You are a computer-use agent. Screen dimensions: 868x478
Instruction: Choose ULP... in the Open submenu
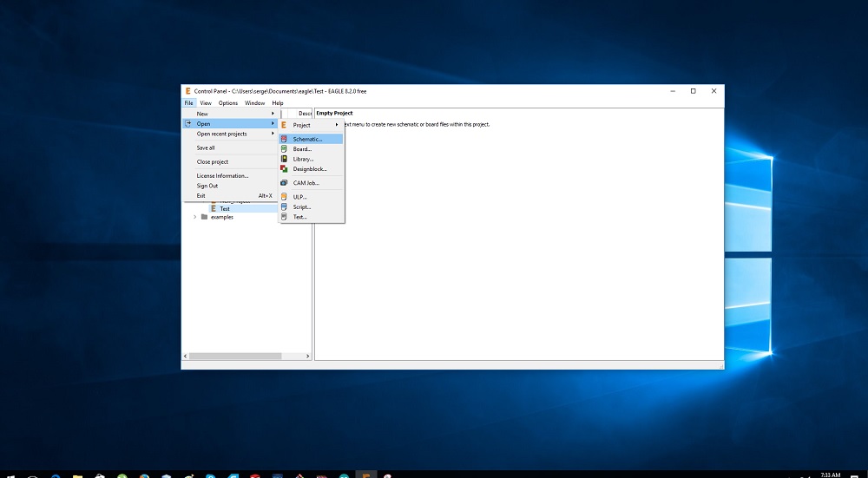point(311,196)
